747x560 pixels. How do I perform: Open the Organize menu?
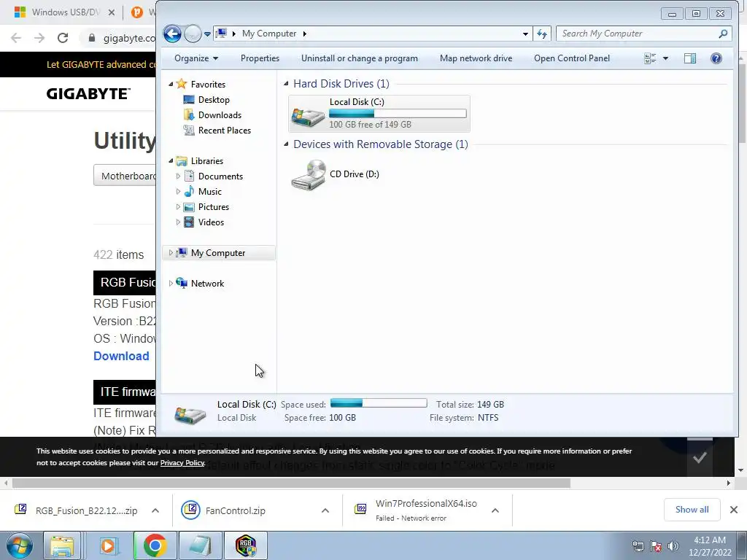pyautogui.click(x=196, y=58)
